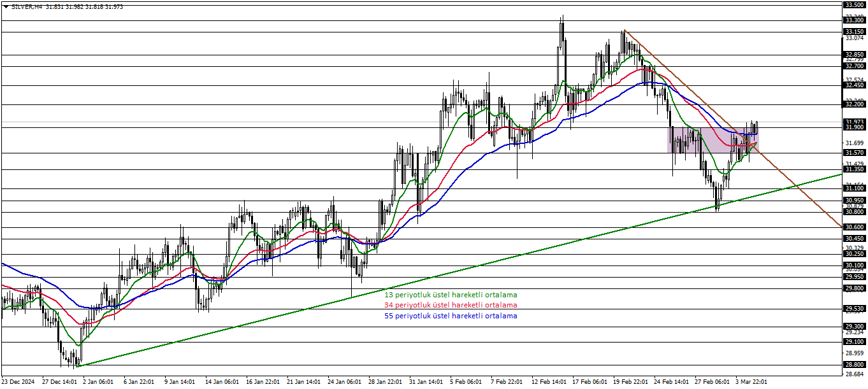Click the 29.950 price level label
868x389 pixels.
854,277
